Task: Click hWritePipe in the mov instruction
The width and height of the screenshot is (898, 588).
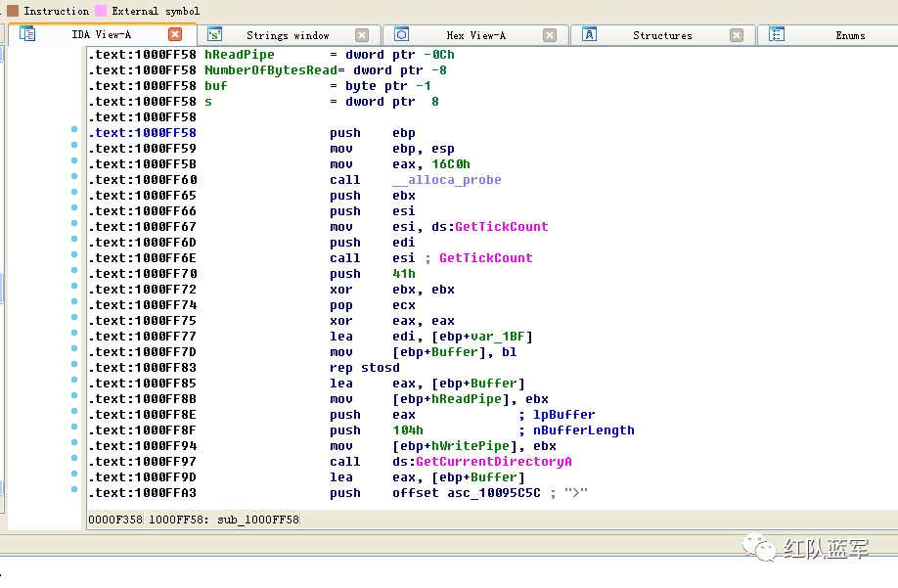Action: 471,446
